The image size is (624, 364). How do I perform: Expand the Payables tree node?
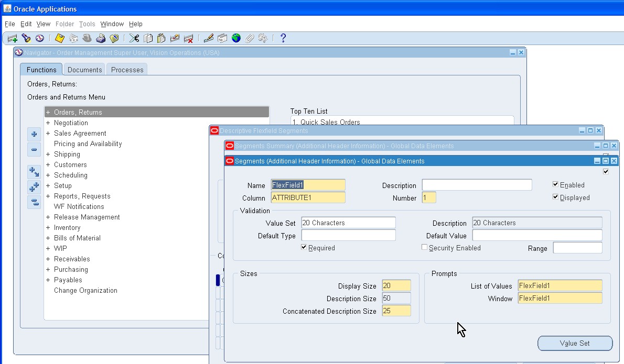[x=48, y=280]
